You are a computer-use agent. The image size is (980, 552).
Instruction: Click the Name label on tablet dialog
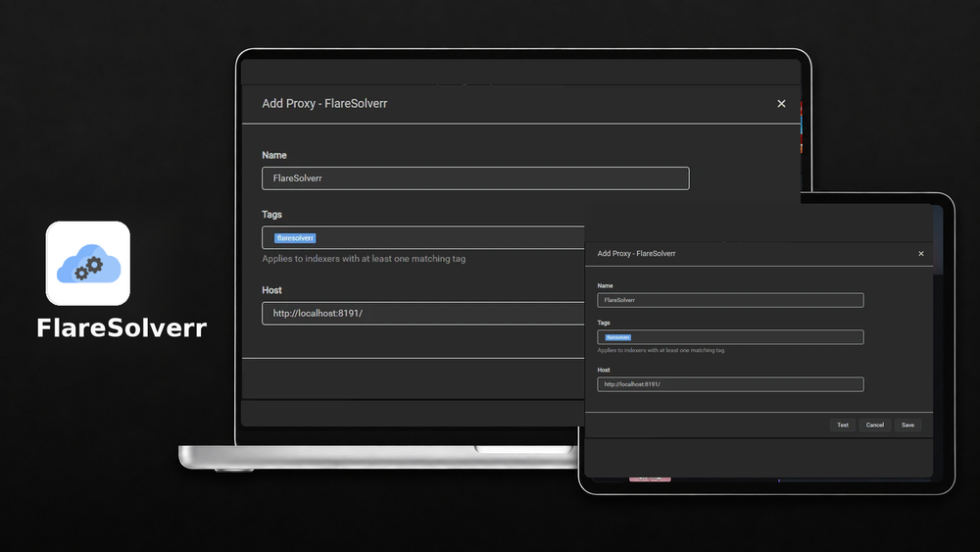click(605, 285)
